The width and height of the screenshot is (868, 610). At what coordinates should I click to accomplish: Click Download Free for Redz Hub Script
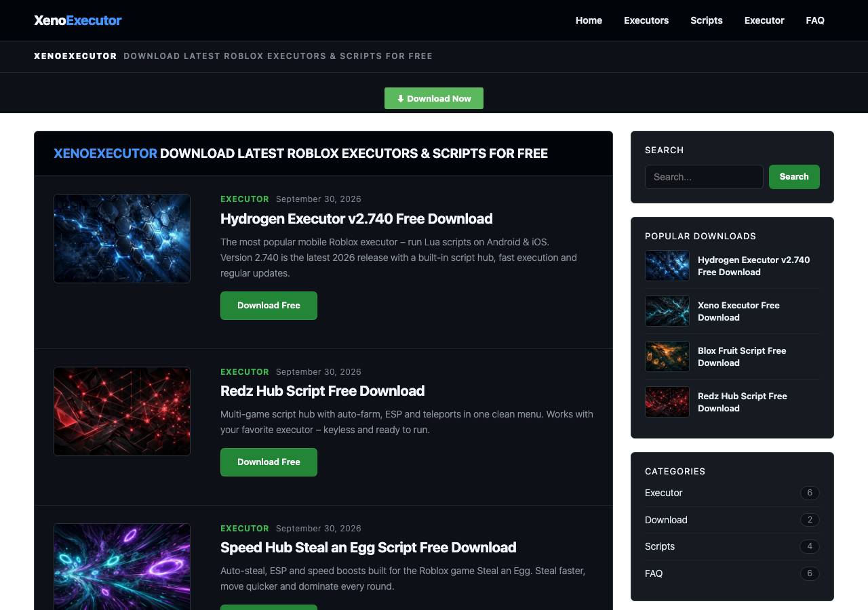tap(269, 462)
